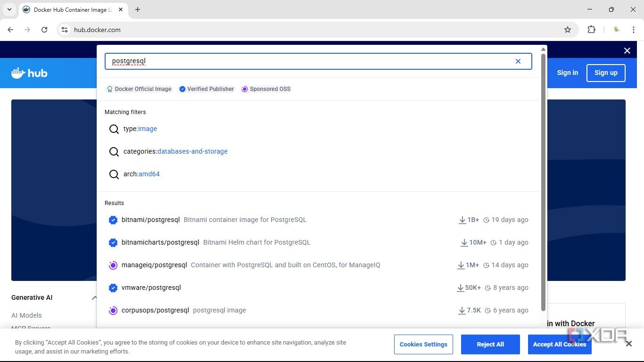Click the Sign in link
The width and height of the screenshot is (644, 362).
[x=567, y=73]
